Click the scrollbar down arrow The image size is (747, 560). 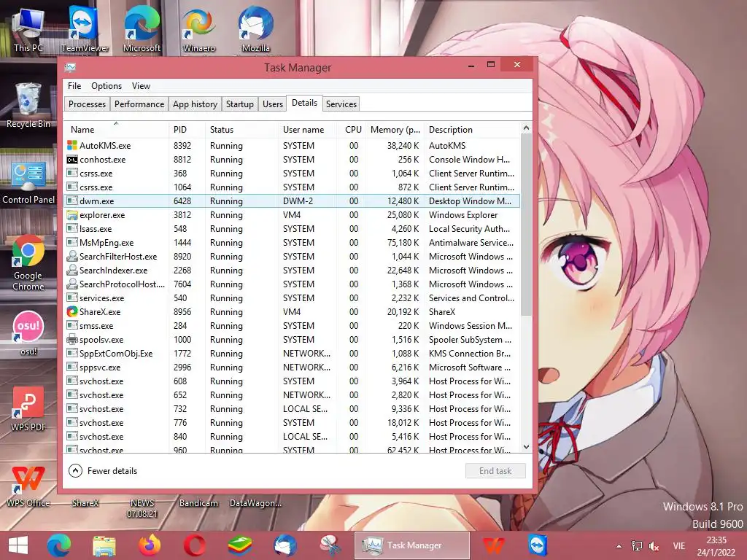(x=526, y=447)
